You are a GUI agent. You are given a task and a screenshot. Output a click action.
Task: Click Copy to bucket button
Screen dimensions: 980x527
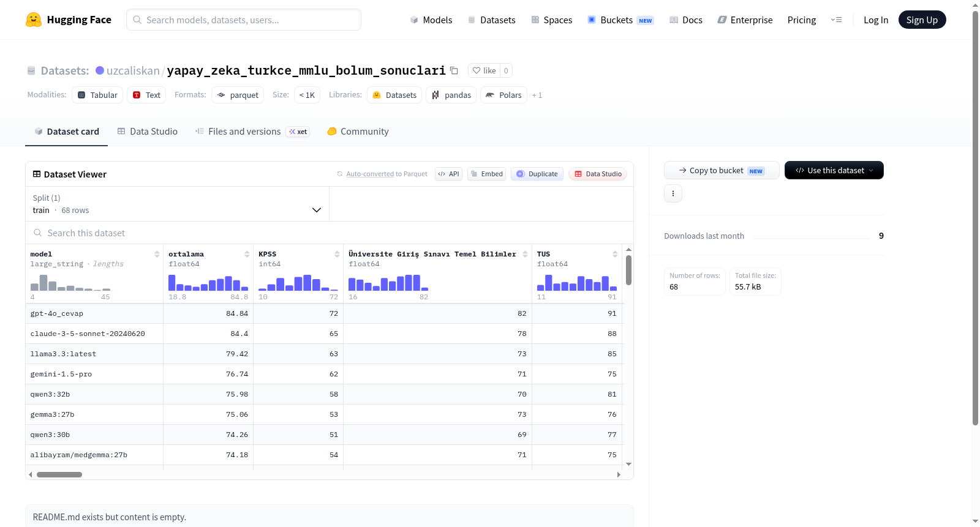click(x=722, y=170)
